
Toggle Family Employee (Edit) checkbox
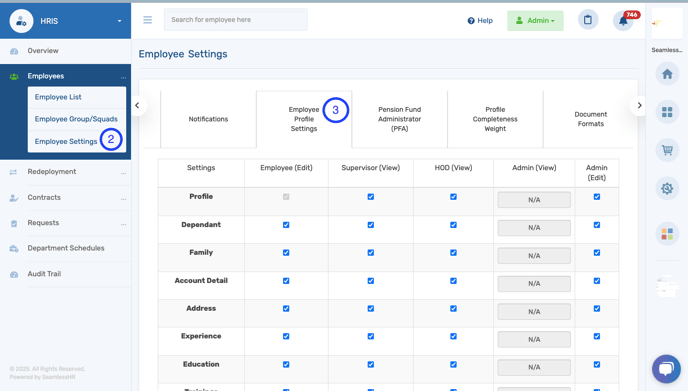pos(286,252)
